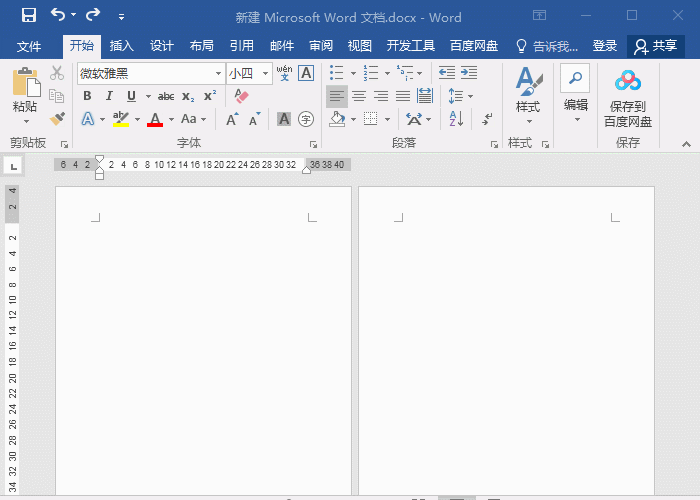Viewport: 700px width, 500px height.
Task: Click the Clear Formatting eraser icon
Action: 240,96
